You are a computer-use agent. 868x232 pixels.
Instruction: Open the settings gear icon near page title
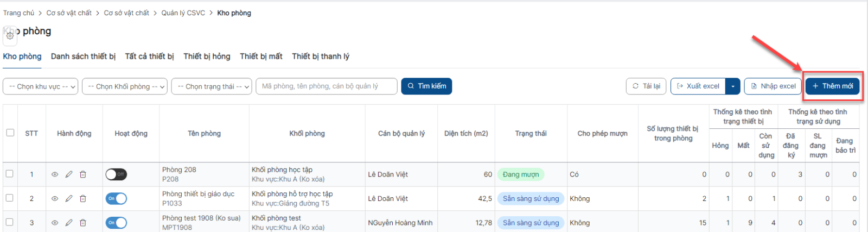(x=10, y=36)
